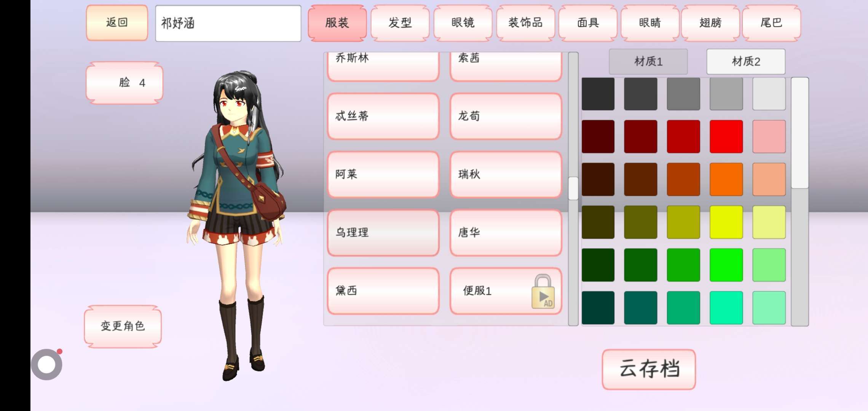This screenshot has height=411, width=868.
Task: Pick the bright red color swatch
Action: point(726,137)
